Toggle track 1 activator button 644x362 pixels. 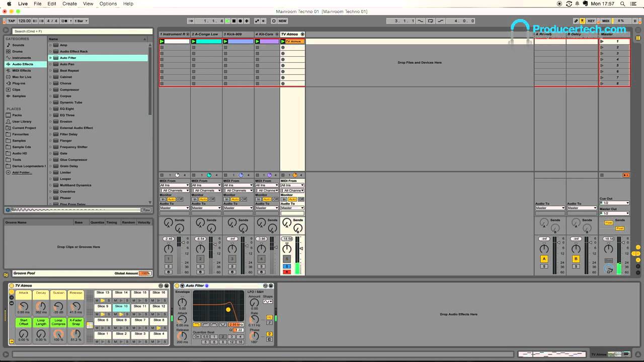coord(169,259)
